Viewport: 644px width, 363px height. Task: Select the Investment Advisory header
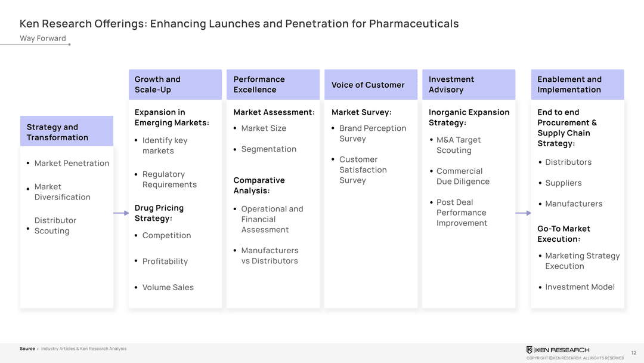(468, 85)
